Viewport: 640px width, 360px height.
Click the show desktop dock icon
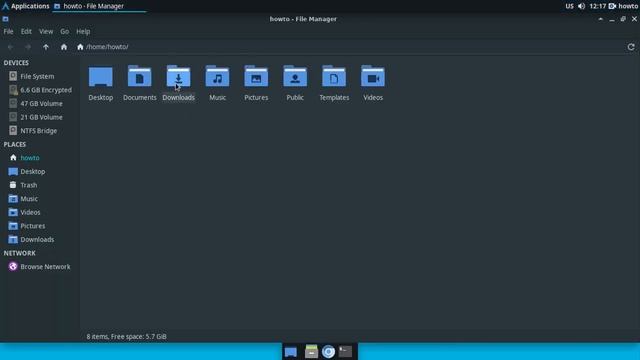tap(291, 352)
